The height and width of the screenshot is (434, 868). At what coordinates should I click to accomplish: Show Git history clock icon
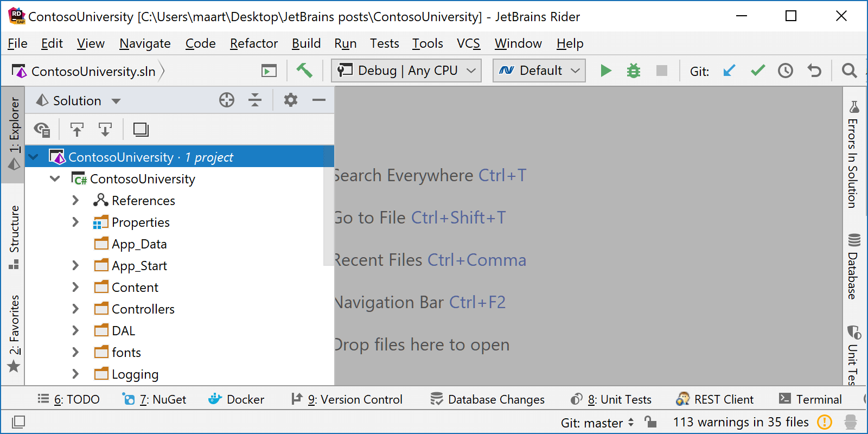click(786, 71)
